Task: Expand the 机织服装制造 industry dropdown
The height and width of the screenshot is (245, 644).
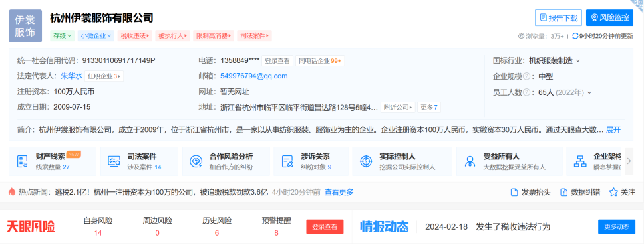Action: tap(554, 60)
